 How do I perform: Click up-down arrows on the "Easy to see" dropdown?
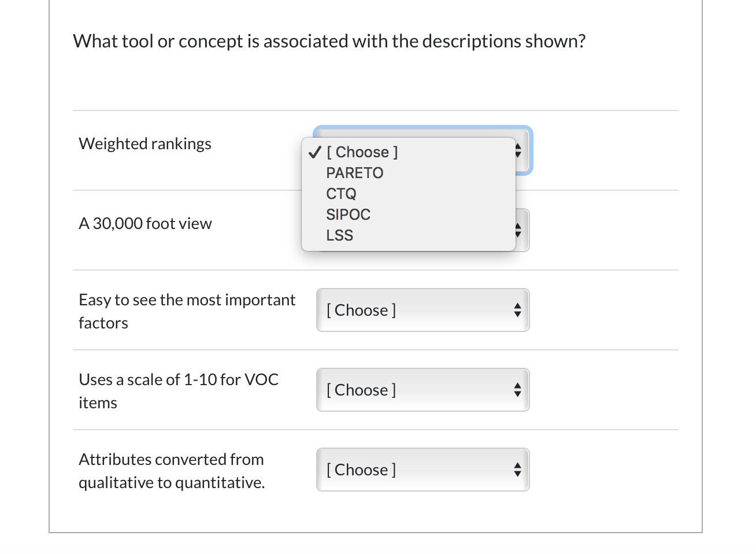point(517,310)
